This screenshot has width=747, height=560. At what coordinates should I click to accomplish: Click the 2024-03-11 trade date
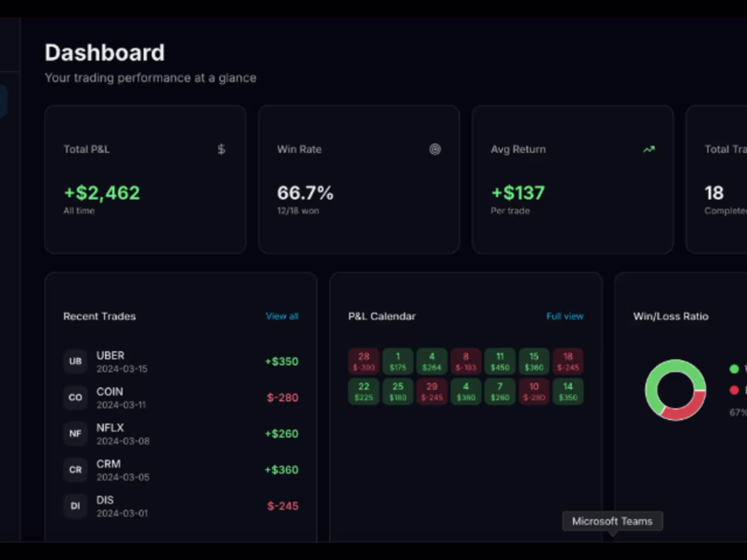(x=121, y=405)
